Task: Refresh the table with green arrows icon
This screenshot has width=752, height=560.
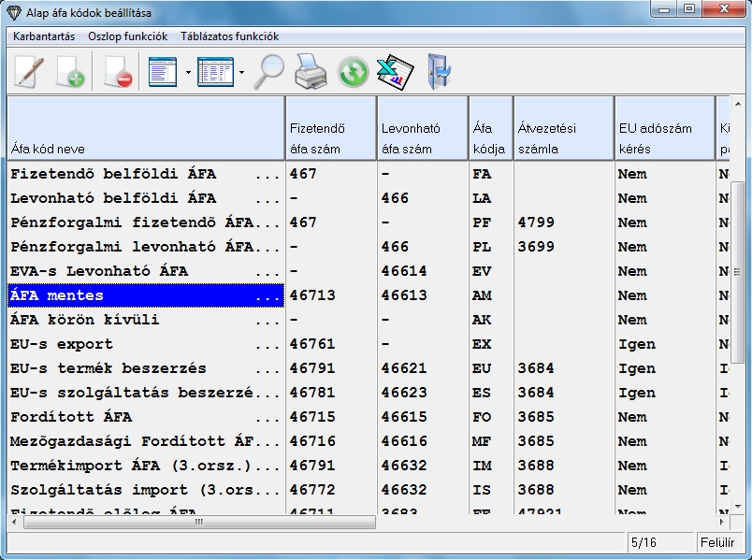Action: click(x=353, y=72)
